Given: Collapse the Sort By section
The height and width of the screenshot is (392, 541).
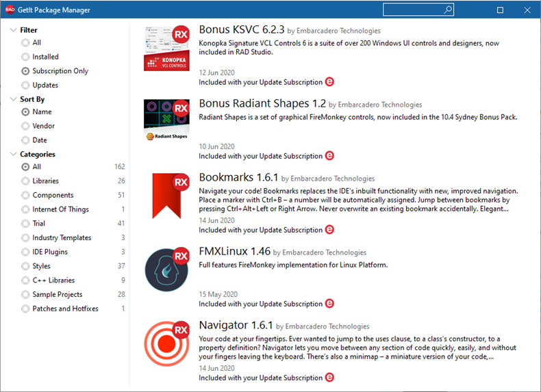Looking at the screenshot, I should [14, 99].
